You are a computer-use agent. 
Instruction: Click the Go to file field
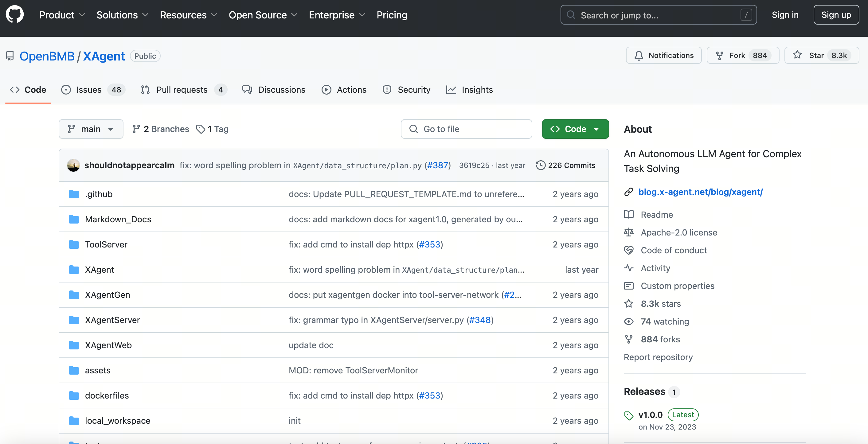[x=466, y=129]
